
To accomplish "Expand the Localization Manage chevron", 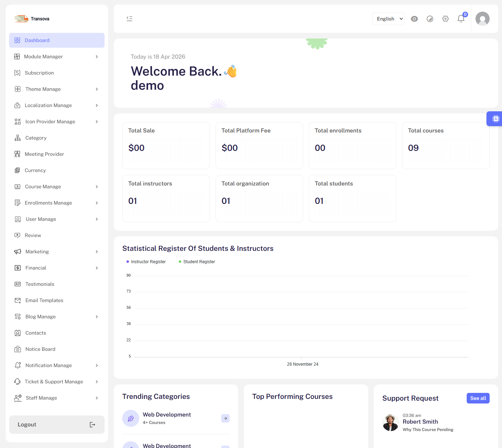I will click(x=97, y=105).
